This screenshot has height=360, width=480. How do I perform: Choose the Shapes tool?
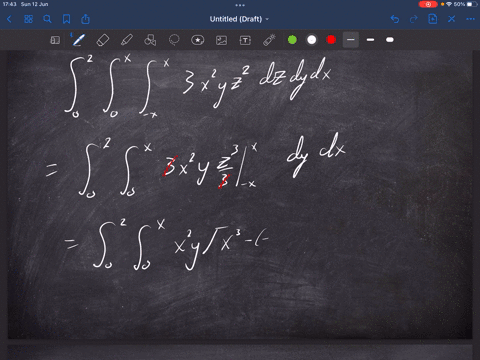point(150,40)
